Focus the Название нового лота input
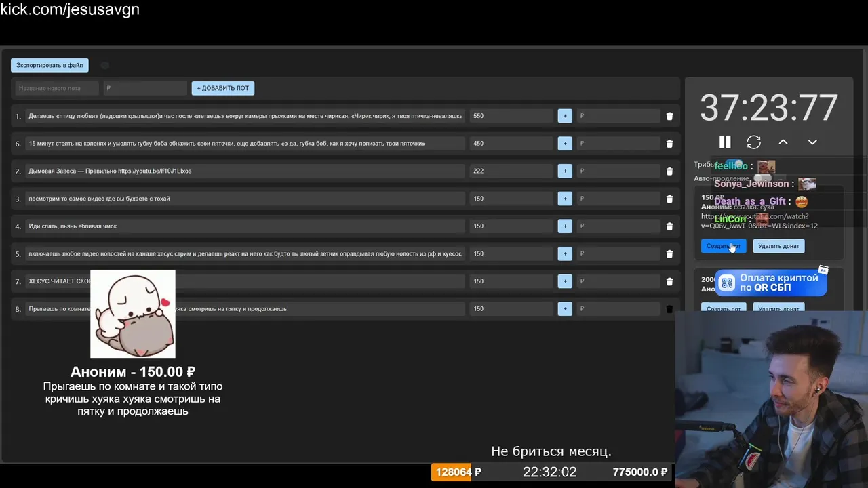 57,88
